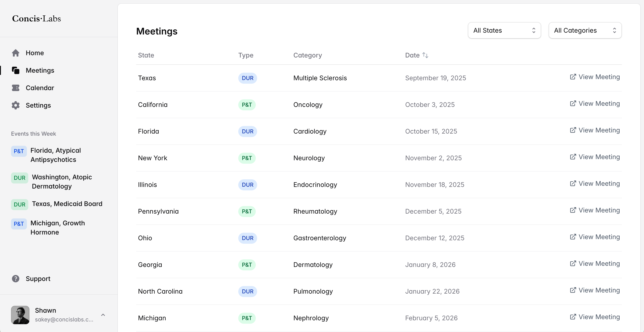
Task: Go to the Calendar page
Action: click(40, 88)
